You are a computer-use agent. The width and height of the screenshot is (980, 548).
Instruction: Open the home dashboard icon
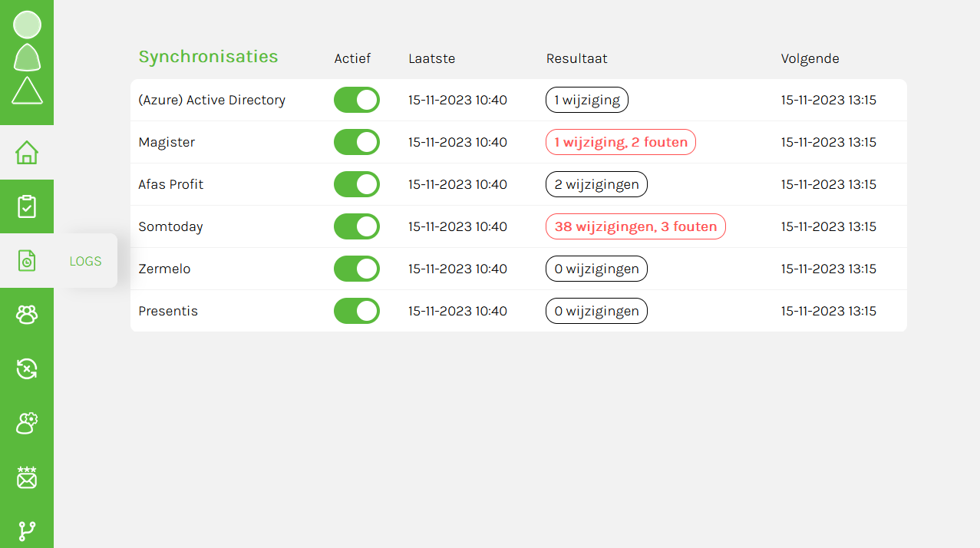(27, 153)
